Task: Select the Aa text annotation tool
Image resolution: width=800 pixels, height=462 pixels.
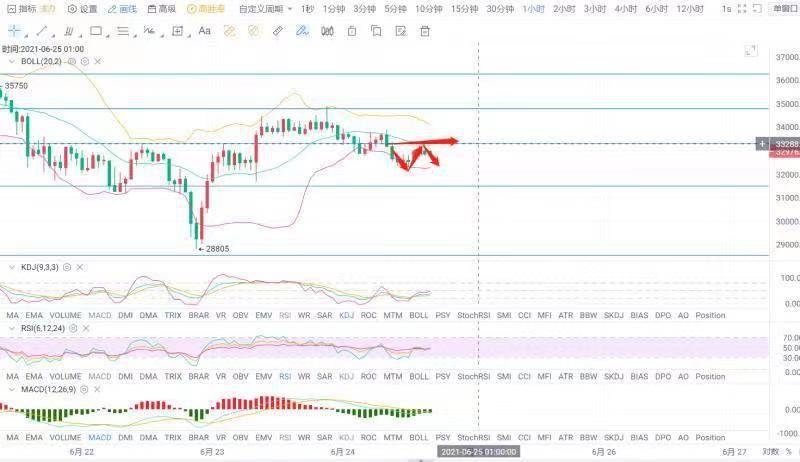Action: [x=204, y=31]
